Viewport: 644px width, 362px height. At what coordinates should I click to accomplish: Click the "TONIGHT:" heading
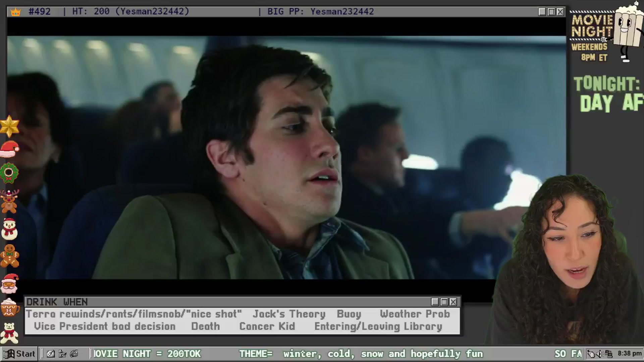tap(606, 84)
